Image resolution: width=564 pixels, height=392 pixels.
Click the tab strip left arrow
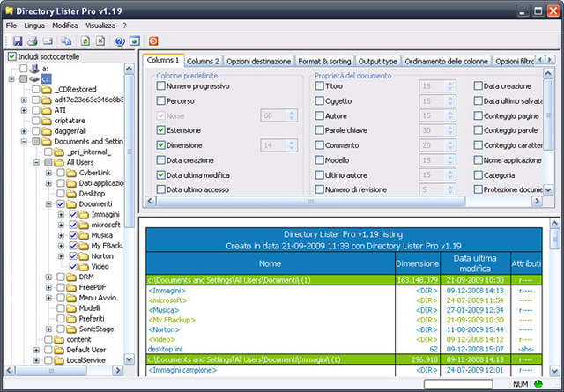[539, 60]
